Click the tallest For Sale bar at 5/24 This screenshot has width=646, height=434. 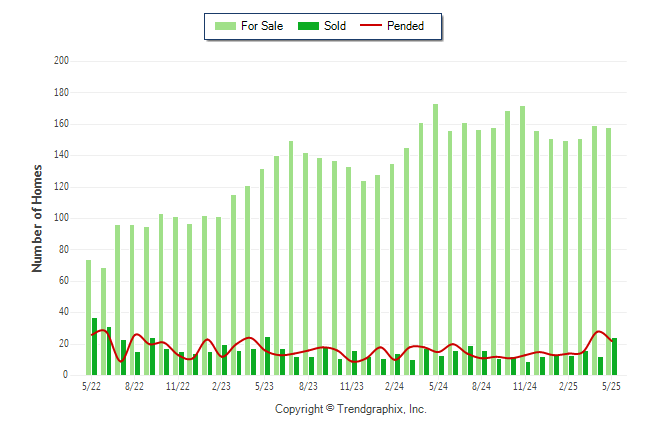coord(435,239)
